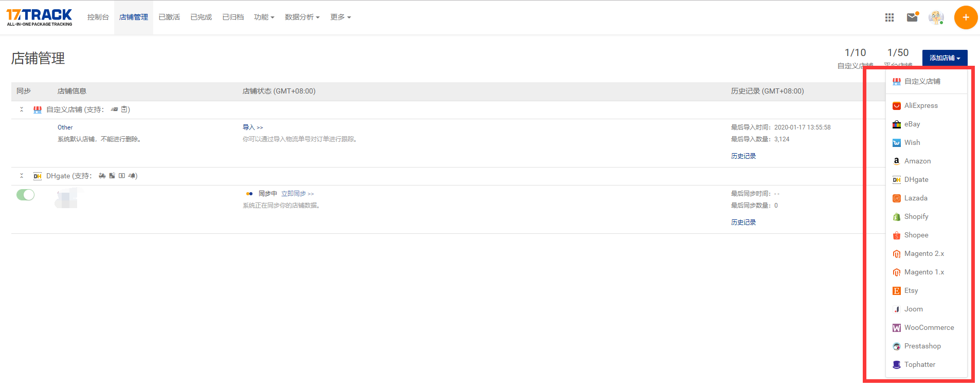Choose Amazon from the store list
Image resolution: width=980 pixels, height=389 pixels.
[x=926, y=161]
